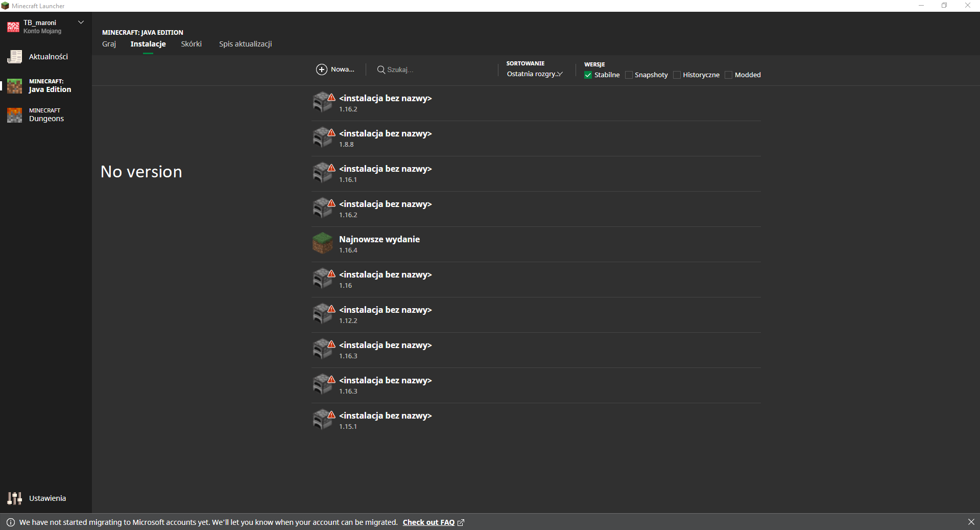The height and width of the screenshot is (530, 980).
Task: Click the grass block icon of Najnowsze wydanie
Action: [x=322, y=243]
